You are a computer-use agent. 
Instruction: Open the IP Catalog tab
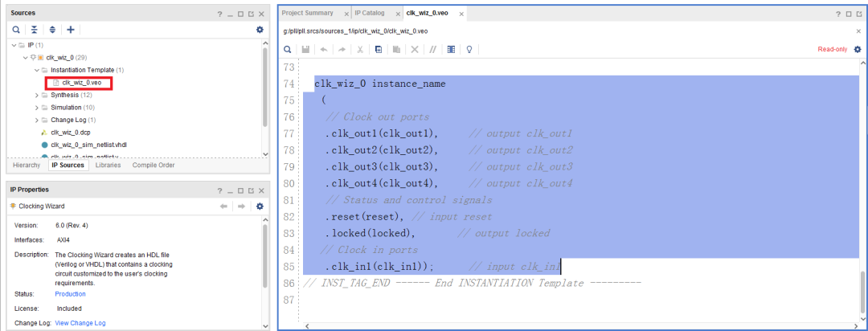370,13
